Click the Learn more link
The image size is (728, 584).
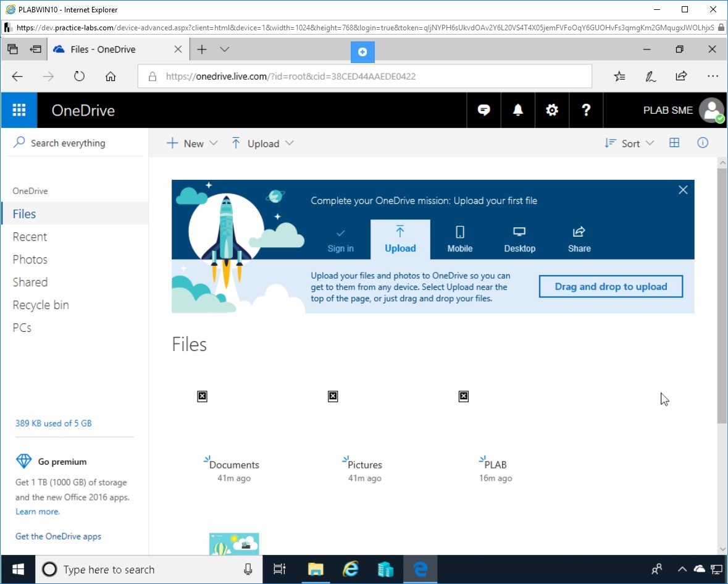38,512
